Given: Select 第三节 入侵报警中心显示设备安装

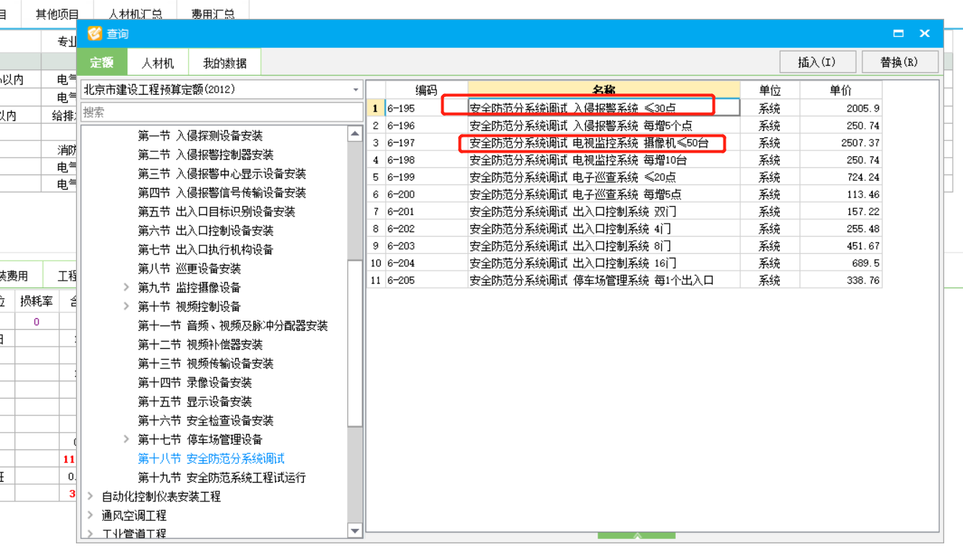Looking at the screenshot, I should 222,174.
